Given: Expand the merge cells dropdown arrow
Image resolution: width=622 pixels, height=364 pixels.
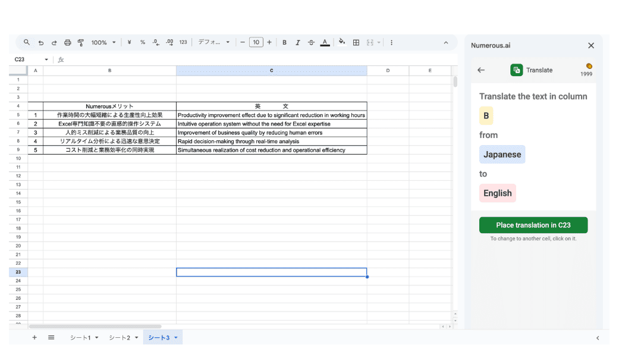Looking at the screenshot, I should (379, 42).
